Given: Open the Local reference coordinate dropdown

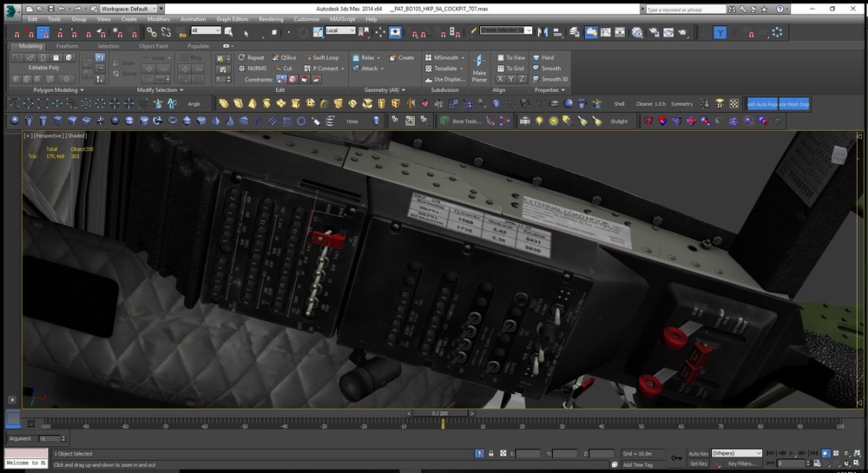Looking at the screenshot, I should pyautogui.click(x=339, y=30).
